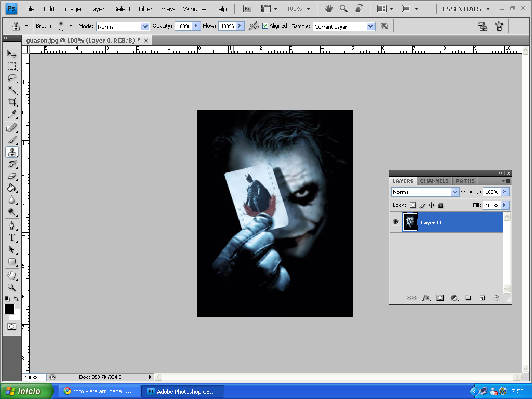Select the Horizontal Type tool

click(x=11, y=237)
